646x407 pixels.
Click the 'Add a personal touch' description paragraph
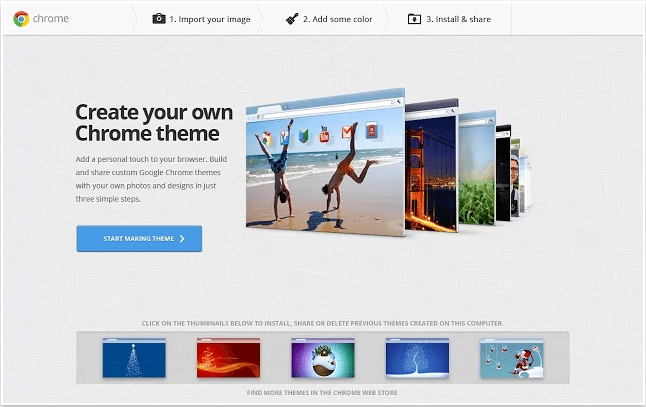(x=151, y=179)
